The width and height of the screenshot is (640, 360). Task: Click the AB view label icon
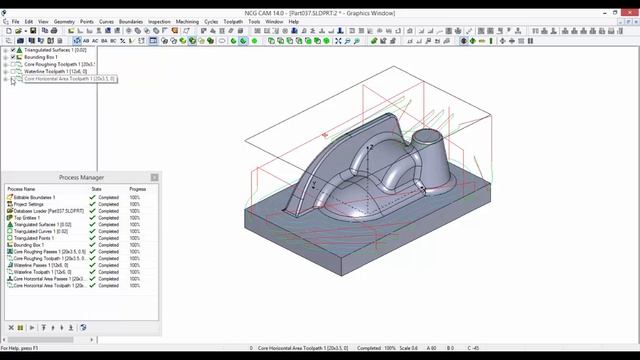[86, 41]
